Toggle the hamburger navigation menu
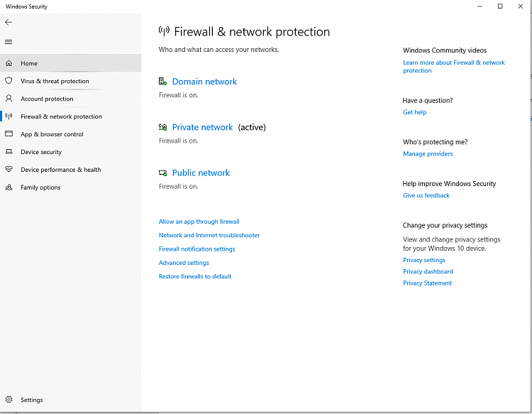 [x=9, y=42]
